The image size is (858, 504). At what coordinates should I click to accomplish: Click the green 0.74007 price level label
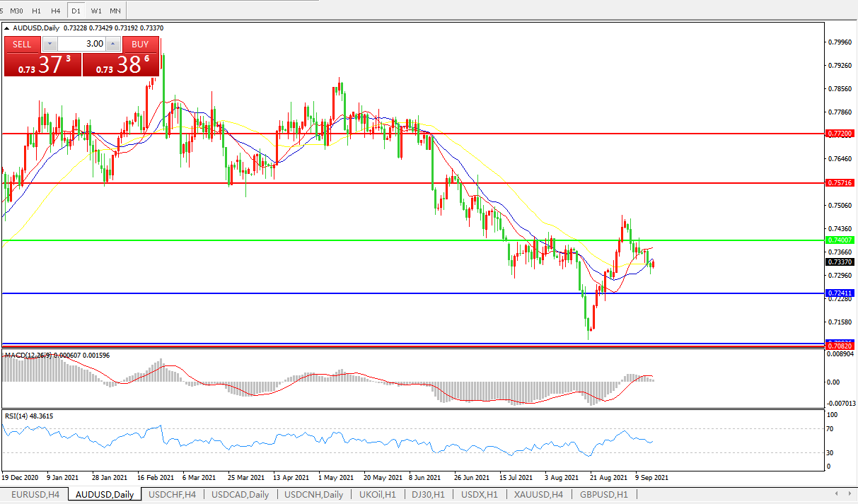click(x=840, y=240)
